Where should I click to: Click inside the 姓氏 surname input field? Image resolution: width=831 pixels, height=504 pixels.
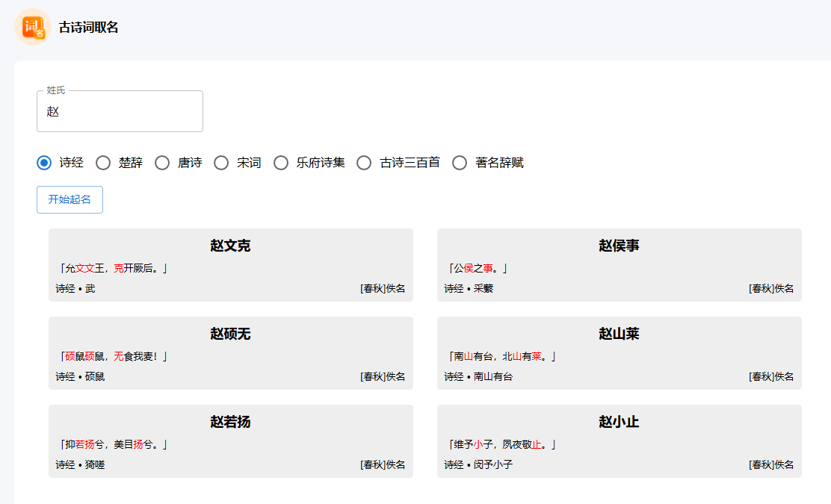(120, 111)
